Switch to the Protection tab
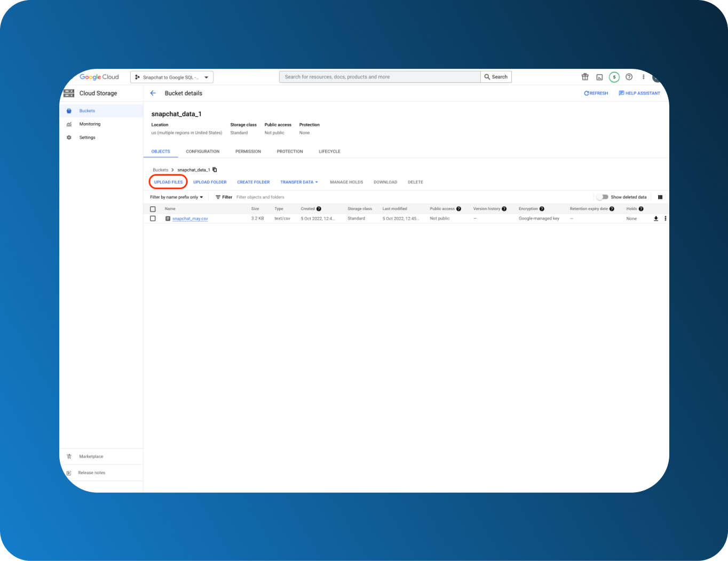This screenshot has height=561, width=728. point(290,151)
